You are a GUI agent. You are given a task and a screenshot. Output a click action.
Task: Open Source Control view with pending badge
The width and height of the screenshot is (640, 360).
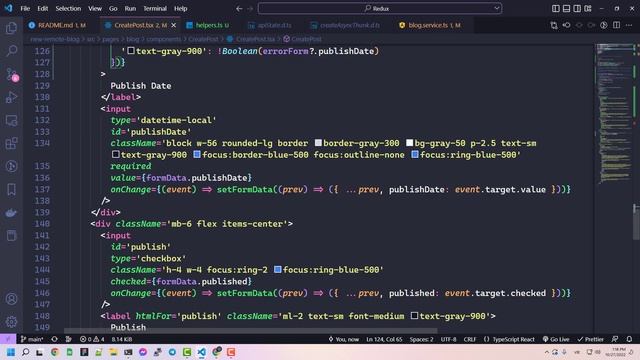click(x=11, y=74)
